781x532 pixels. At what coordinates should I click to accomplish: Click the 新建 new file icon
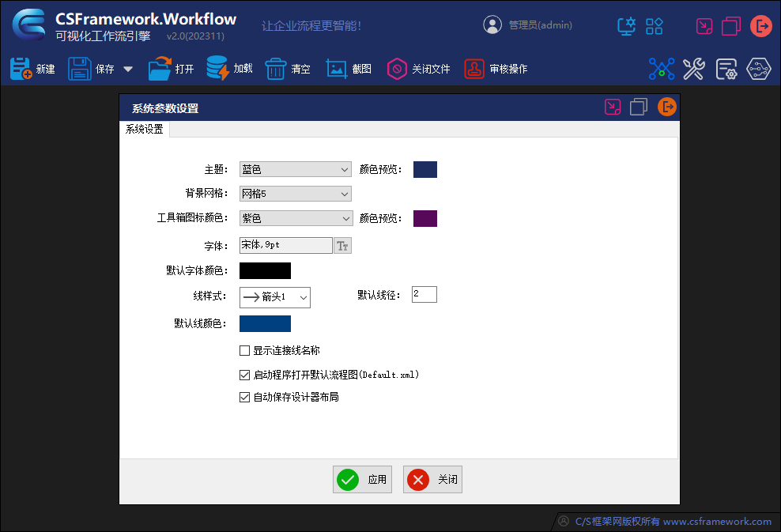click(x=21, y=68)
